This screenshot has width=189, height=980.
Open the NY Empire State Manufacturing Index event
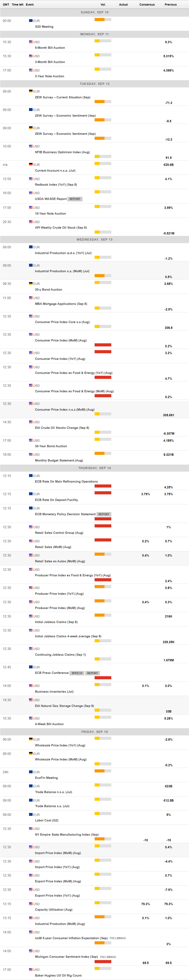(66, 835)
